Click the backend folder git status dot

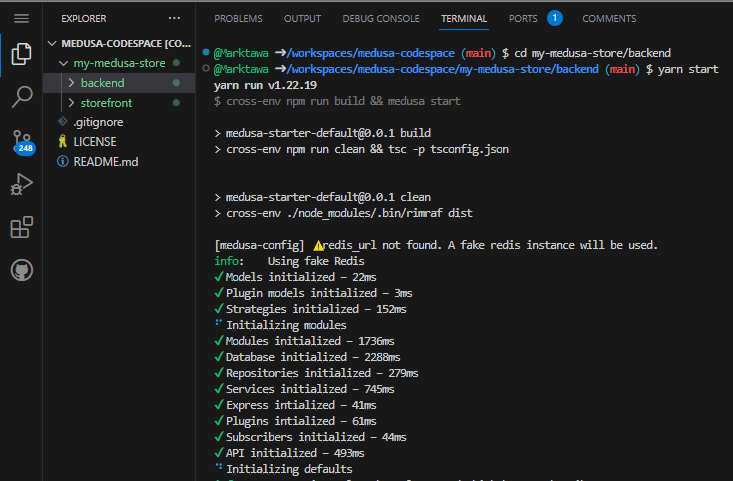[x=176, y=83]
